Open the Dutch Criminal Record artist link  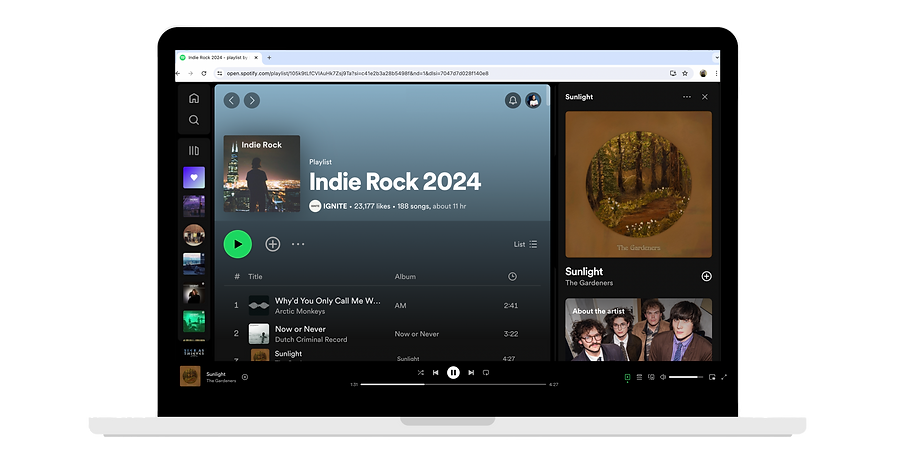coord(311,340)
